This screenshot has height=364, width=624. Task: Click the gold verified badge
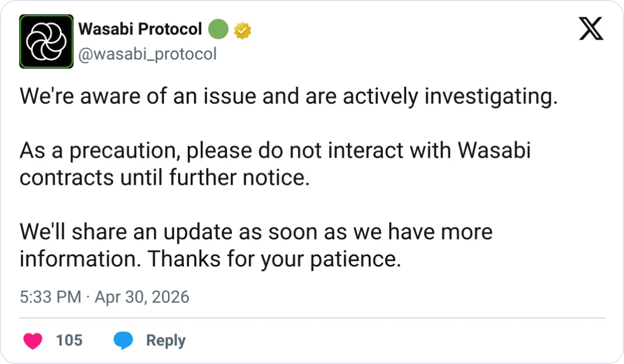tap(243, 29)
